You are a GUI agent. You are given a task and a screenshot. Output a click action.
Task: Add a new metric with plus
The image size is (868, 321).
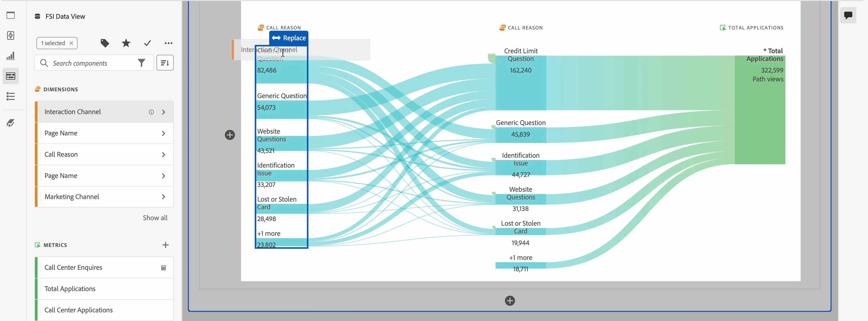point(165,245)
